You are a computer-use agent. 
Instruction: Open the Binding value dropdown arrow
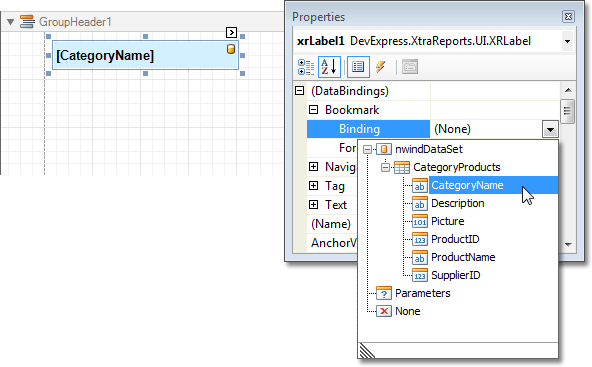click(550, 129)
